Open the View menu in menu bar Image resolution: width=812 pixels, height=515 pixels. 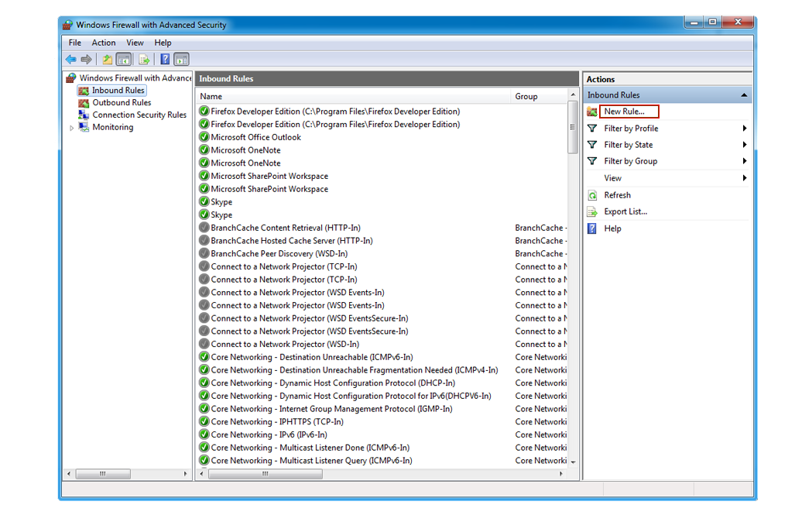tap(135, 43)
